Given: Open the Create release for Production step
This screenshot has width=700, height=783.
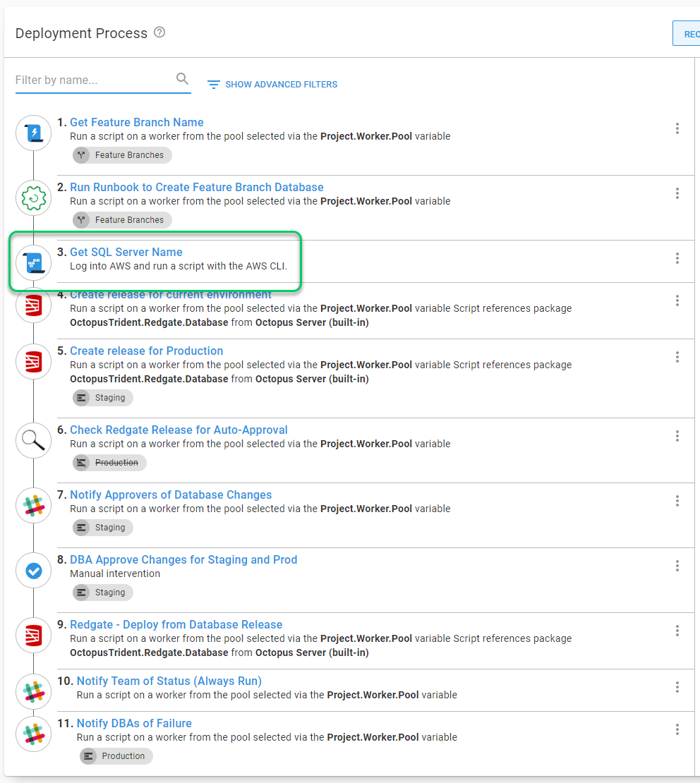Looking at the screenshot, I should pos(146,351).
